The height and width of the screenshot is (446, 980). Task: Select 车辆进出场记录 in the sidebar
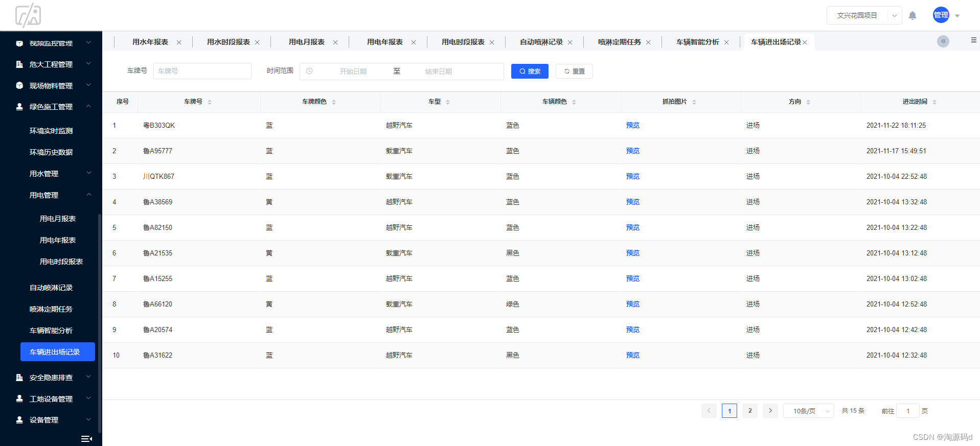[58, 352]
